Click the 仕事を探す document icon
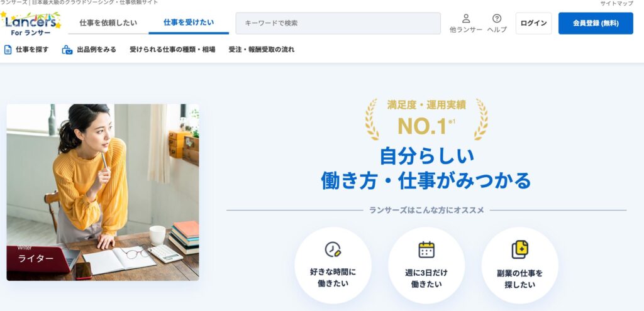 8,50
